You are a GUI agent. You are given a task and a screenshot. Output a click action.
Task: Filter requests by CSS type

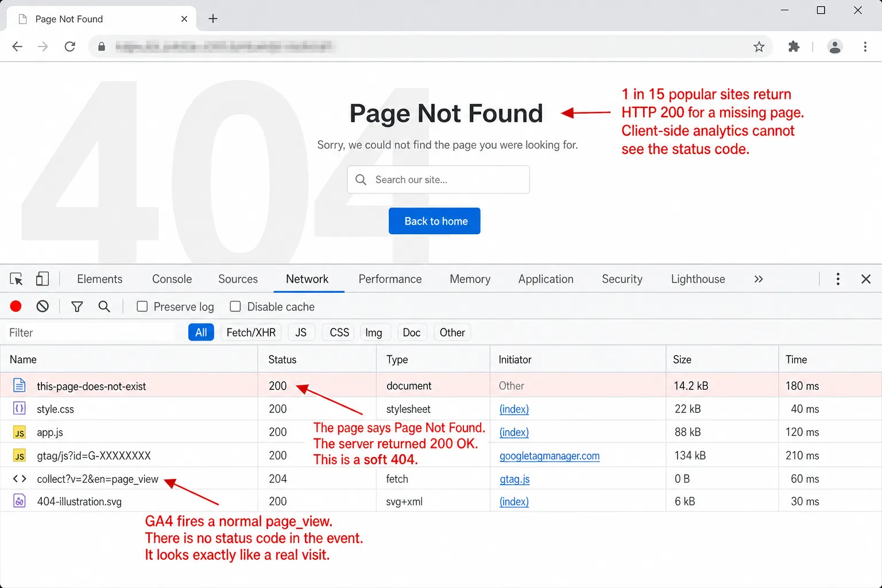tap(339, 332)
